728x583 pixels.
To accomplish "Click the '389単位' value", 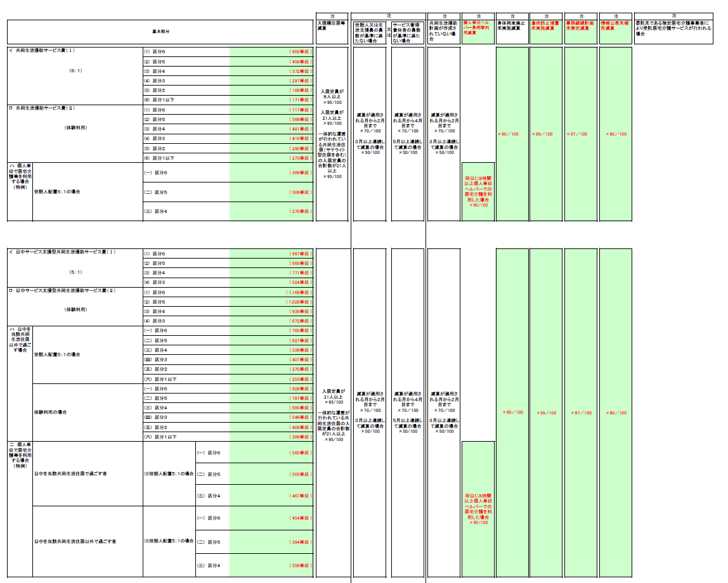I will (301, 437).
